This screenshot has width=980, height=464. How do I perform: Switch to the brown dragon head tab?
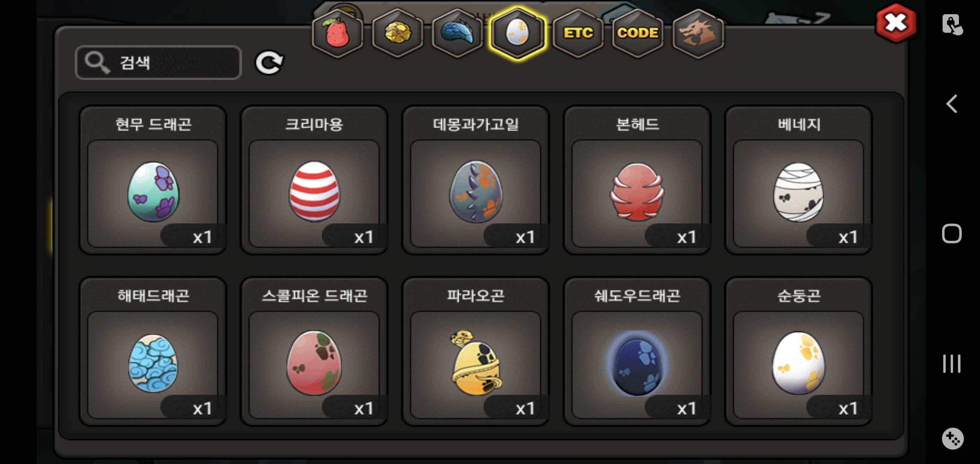(x=698, y=34)
